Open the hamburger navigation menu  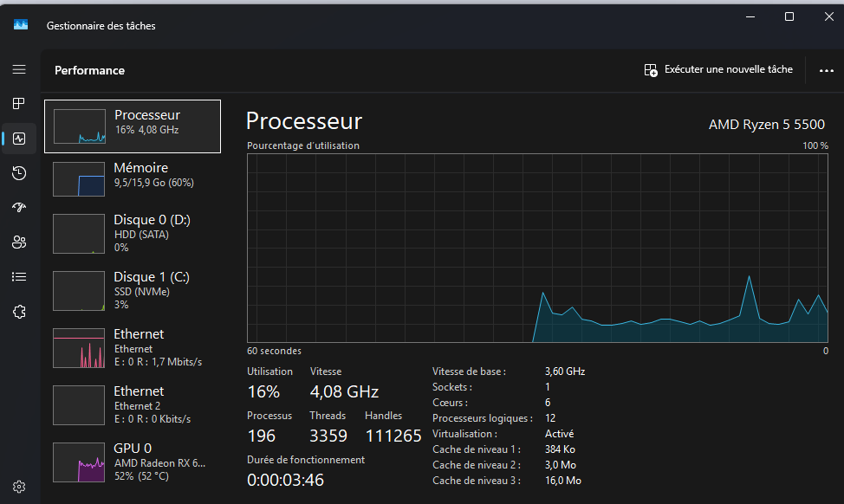click(19, 69)
